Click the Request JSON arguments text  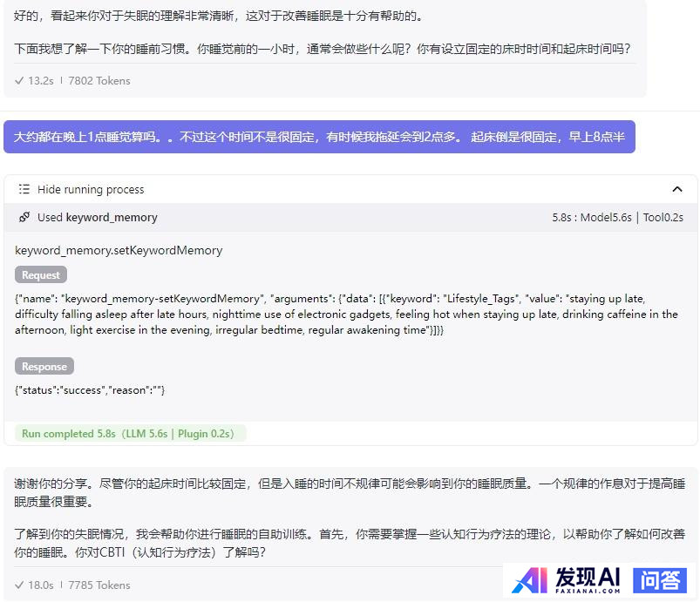tap(349, 314)
